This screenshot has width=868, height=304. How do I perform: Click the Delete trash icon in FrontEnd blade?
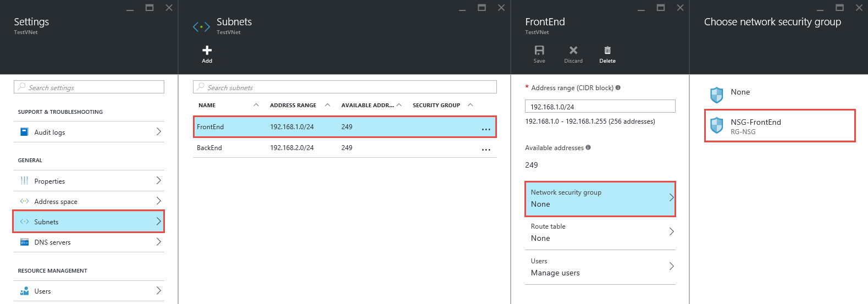pyautogui.click(x=607, y=50)
